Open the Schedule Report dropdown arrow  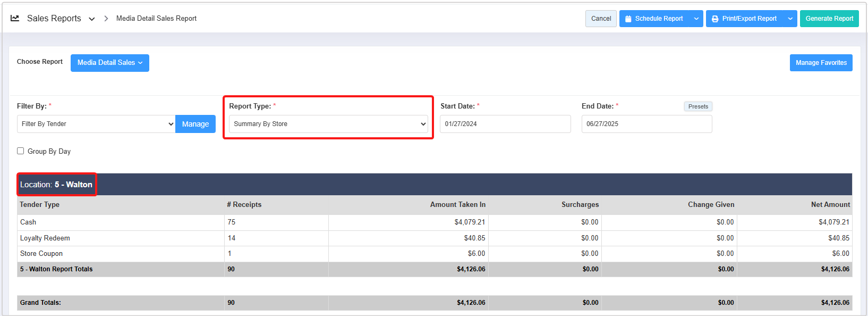(696, 19)
